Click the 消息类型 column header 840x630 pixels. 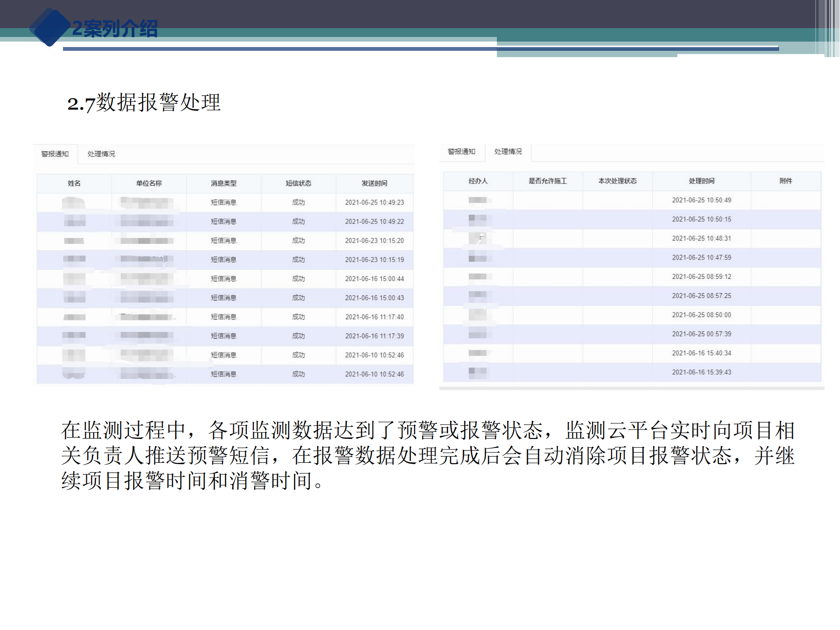224,184
